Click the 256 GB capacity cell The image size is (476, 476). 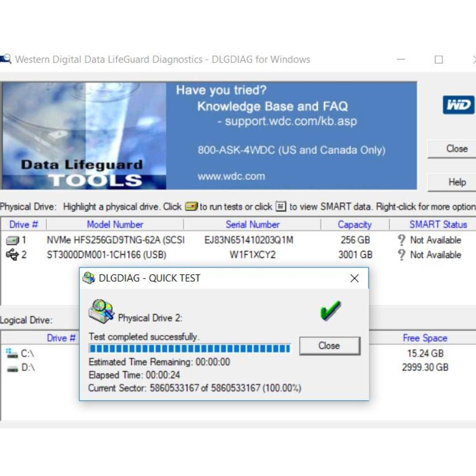pyautogui.click(x=355, y=240)
